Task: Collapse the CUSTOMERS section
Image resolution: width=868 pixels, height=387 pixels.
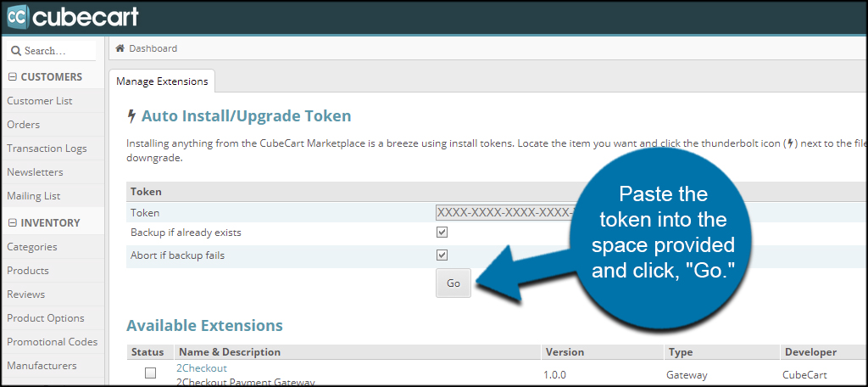Action: [x=12, y=77]
